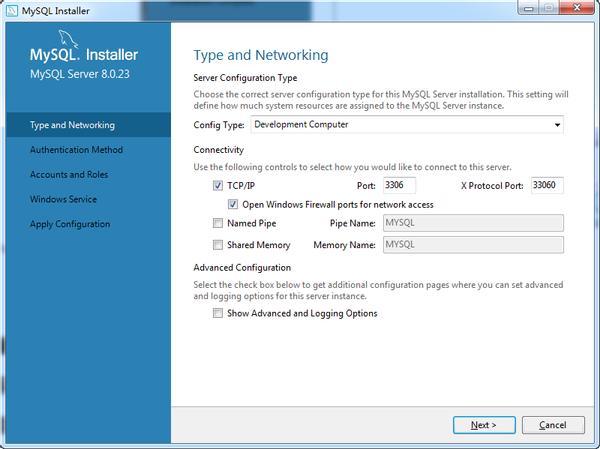Check the Named Pipe option
This screenshot has width=600, height=449.
(218, 223)
